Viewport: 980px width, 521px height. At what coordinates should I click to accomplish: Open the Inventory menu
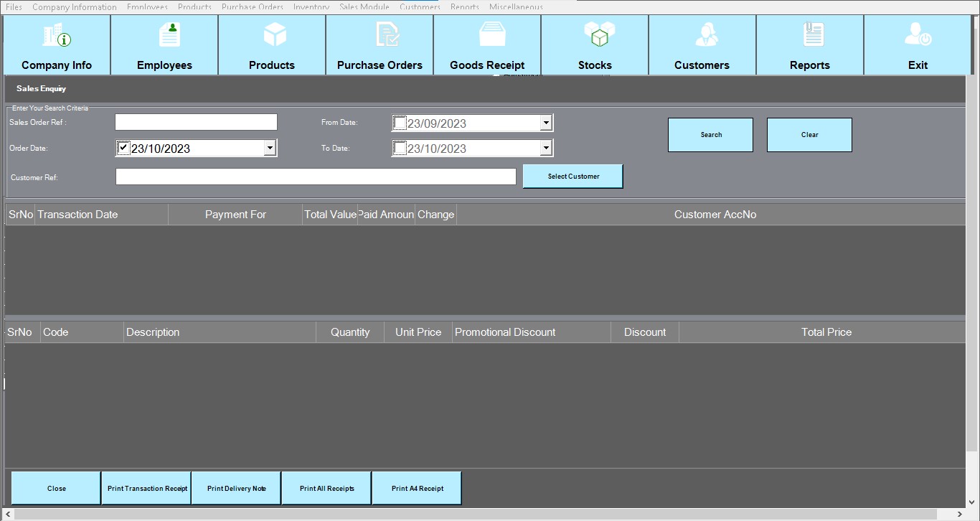pyautogui.click(x=311, y=6)
